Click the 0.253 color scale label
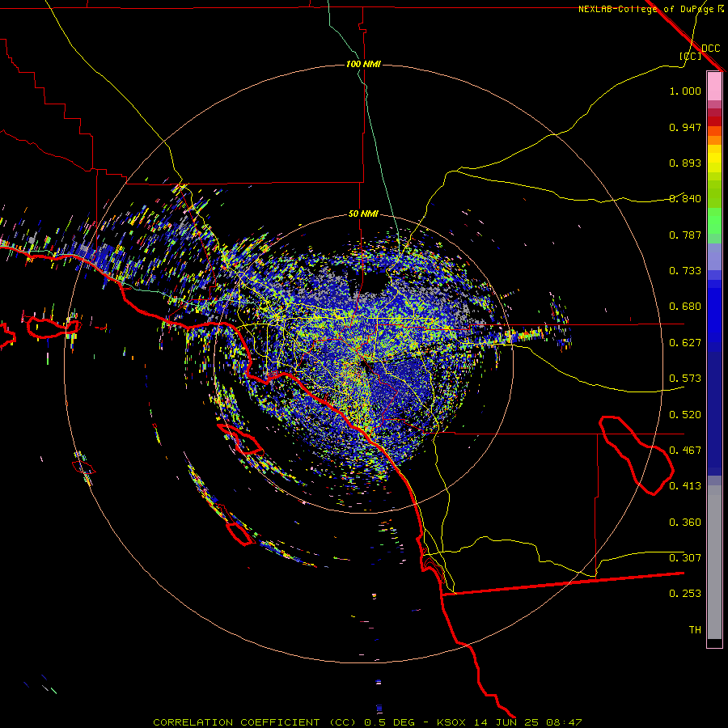This screenshot has width=728, height=728. pyautogui.click(x=685, y=594)
